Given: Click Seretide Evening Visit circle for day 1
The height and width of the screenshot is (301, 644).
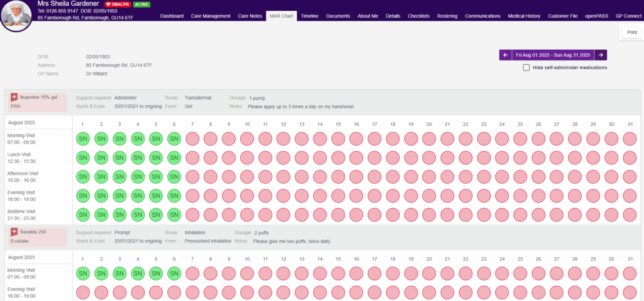Looking at the screenshot, I should [x=82, y=292].
